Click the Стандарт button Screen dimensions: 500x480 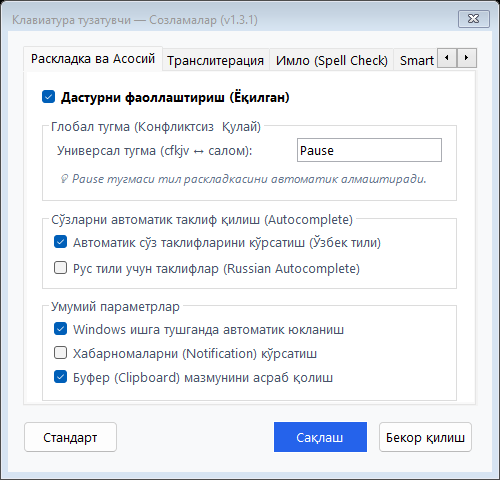(x=70, y=437)
